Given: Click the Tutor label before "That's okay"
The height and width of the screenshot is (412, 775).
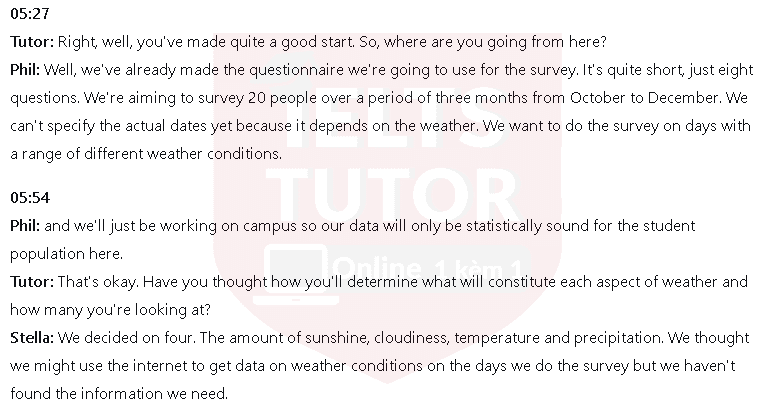Looking at the screenshot, I should (31, 282).
